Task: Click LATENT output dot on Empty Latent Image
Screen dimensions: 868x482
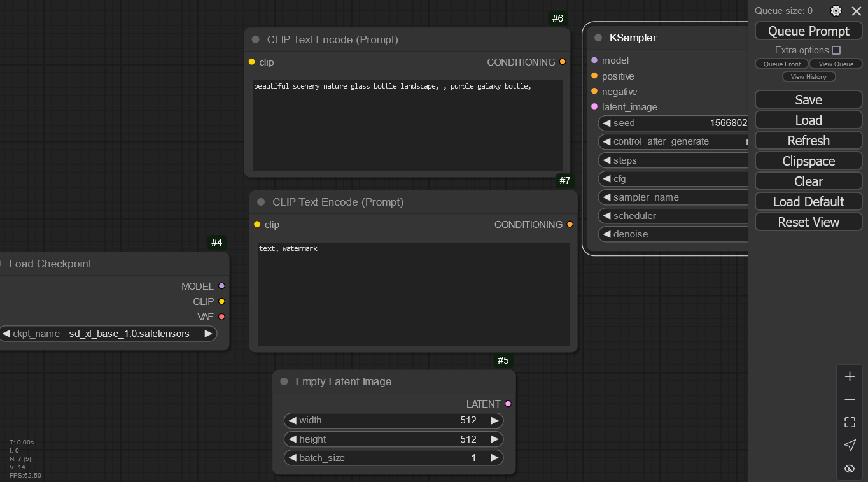Action: 508,404
